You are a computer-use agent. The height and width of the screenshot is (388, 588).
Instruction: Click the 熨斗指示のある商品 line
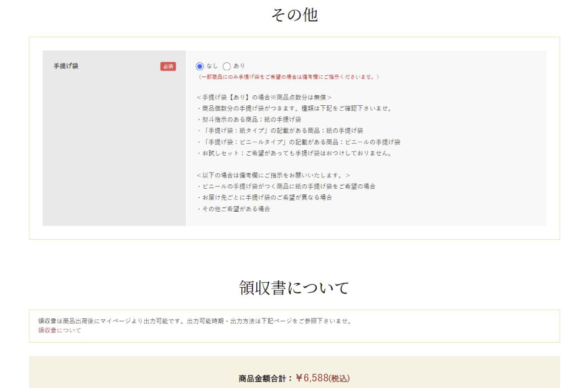tap(249, 120)
